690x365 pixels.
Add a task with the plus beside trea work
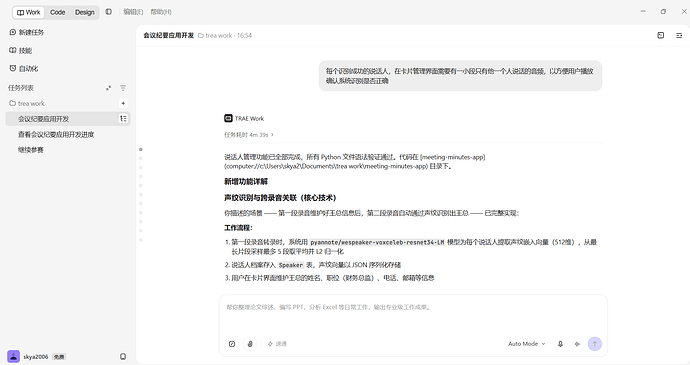[x=123, y=103]
